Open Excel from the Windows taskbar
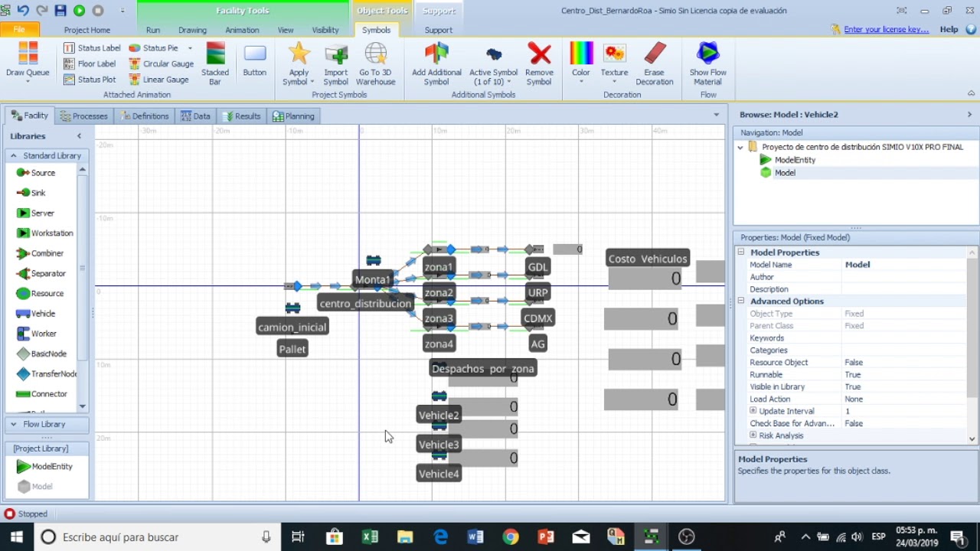980x551 pixels. (370, 537)
